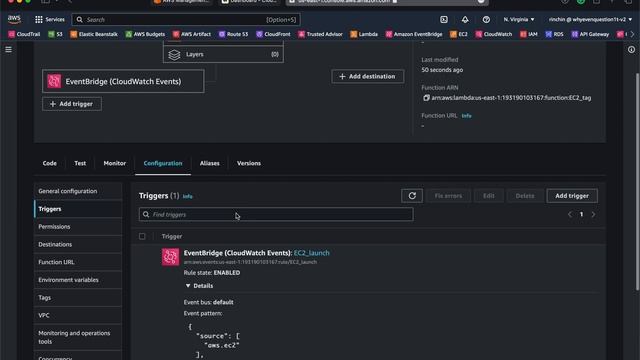
Task: Open the AWS console home logo
Action: (x=14, y=19)
